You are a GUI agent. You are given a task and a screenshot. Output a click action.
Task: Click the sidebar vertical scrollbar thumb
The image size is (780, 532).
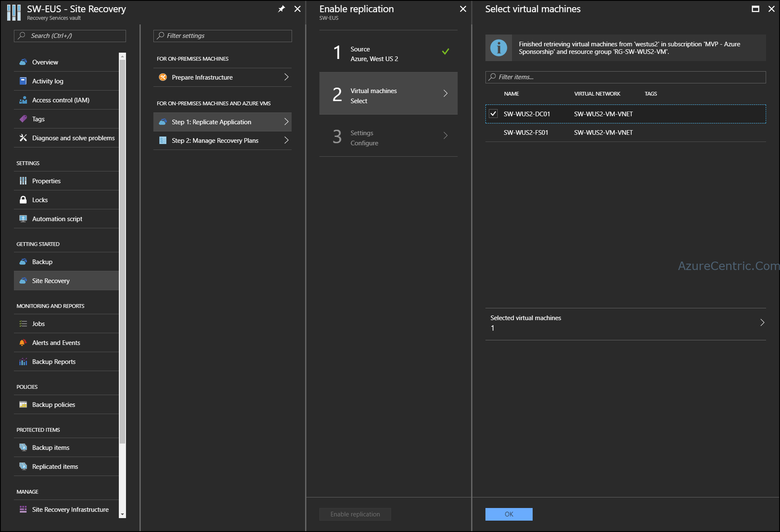click(x=123, y=251)
